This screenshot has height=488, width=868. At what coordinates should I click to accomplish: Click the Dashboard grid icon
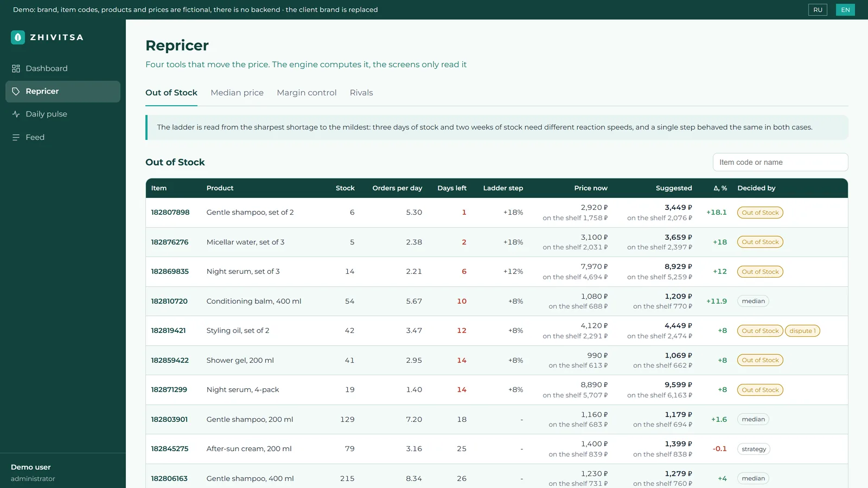(16, 68)
